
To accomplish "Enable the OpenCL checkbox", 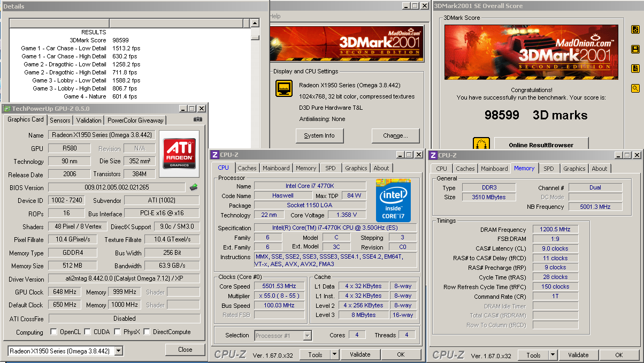I will tap(53, 332).
